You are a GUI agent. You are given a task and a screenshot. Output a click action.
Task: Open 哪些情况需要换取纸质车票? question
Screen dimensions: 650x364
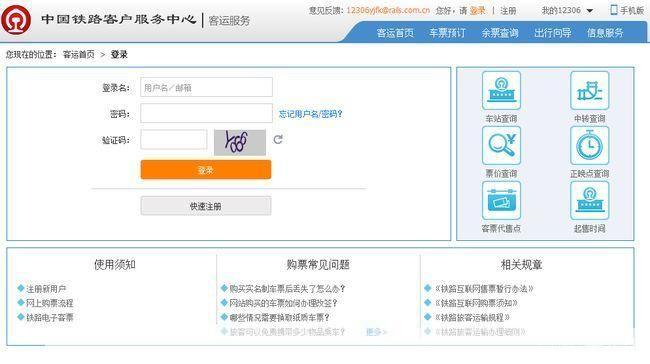tap(279, 318)
